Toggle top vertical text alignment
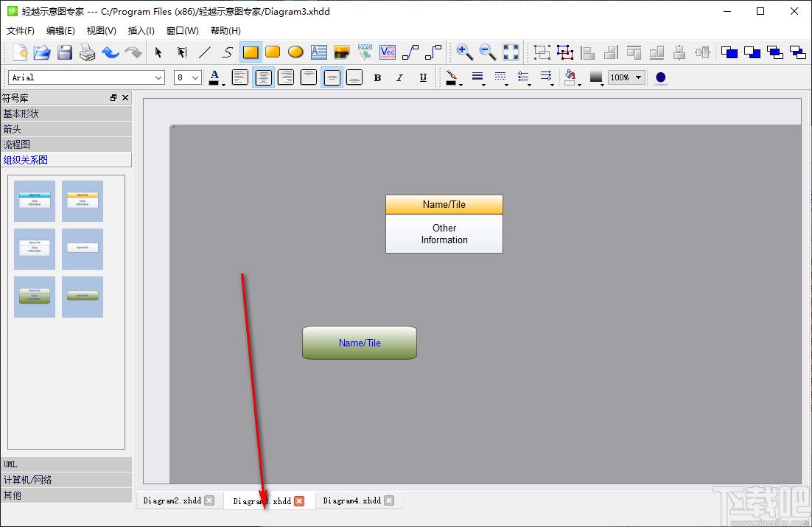Viewport: 812px width, 527px height. click(x=309, y=77)
